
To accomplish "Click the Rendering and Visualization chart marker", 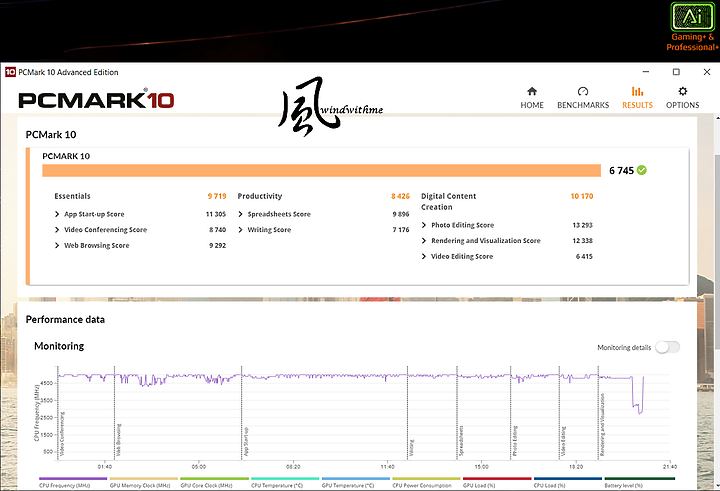I will [602, 425].
